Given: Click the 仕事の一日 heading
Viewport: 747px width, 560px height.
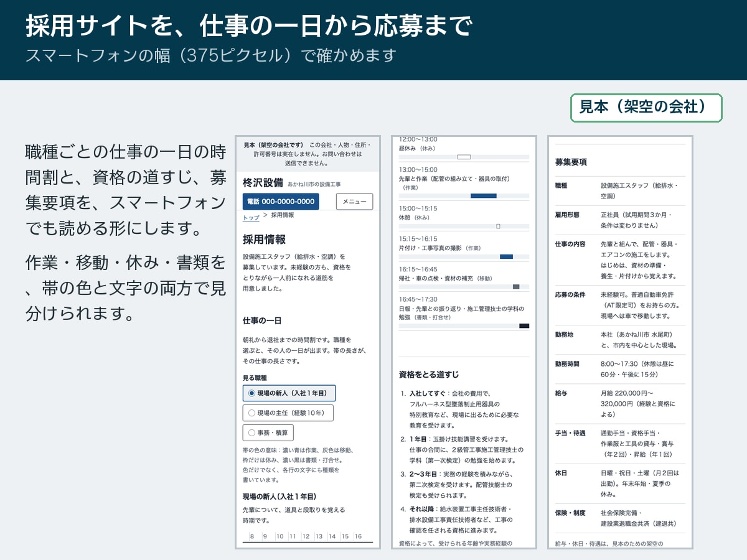Looking at the screenshot, I should 262,320.
